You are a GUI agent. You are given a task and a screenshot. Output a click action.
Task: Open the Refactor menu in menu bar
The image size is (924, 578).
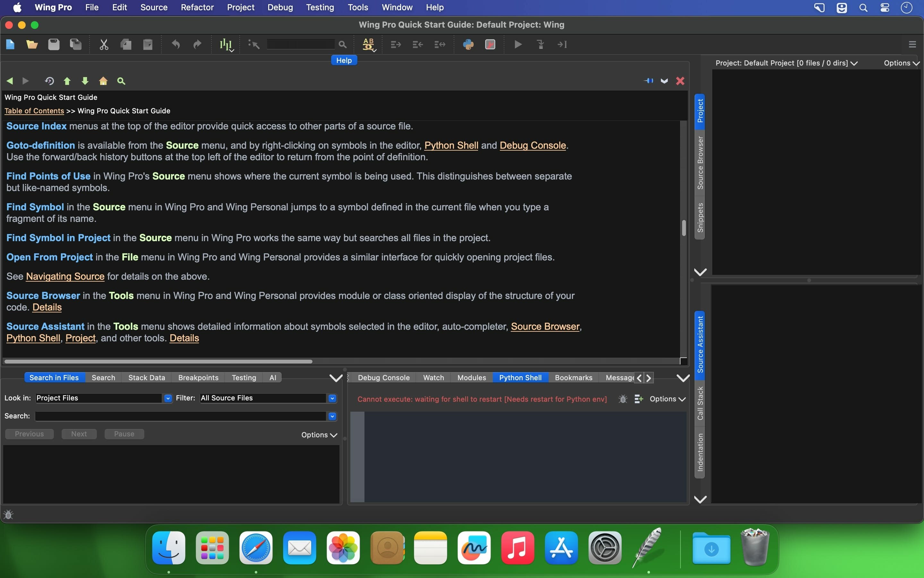[x=197, y=7]
